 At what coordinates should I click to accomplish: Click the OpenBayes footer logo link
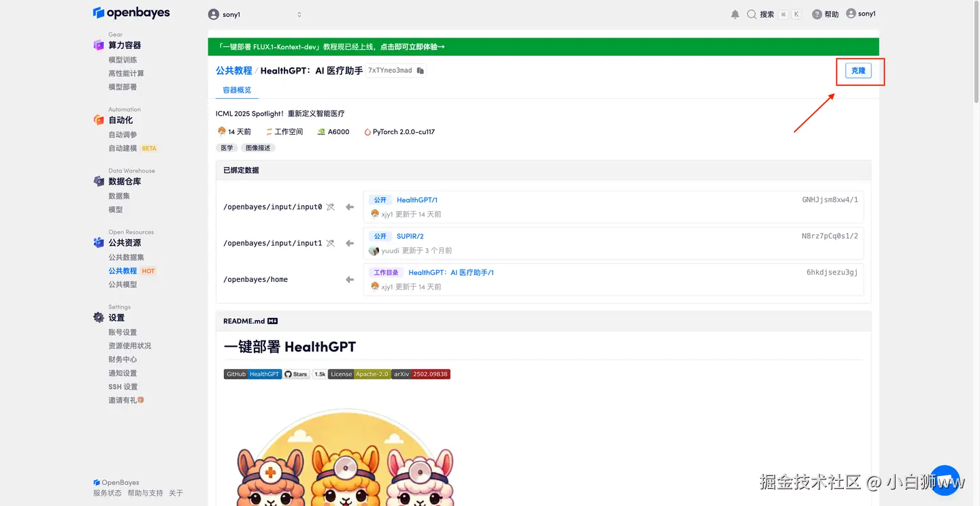[x=116, y=482]
